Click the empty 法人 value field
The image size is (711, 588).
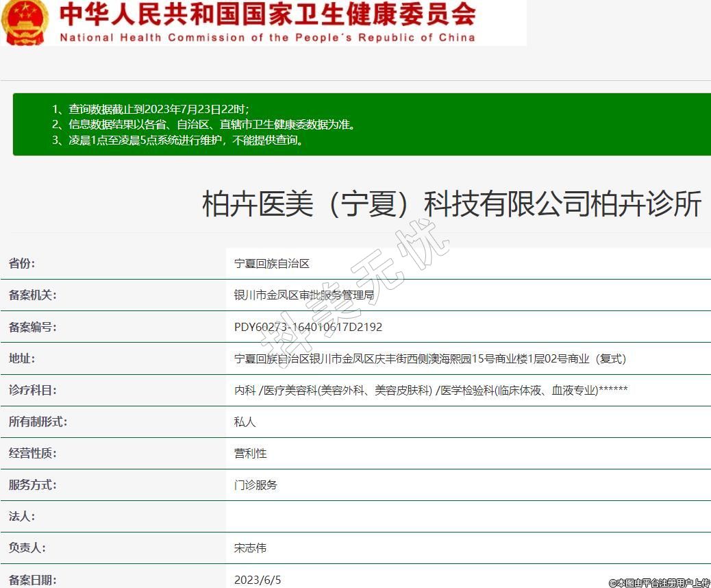466,516
